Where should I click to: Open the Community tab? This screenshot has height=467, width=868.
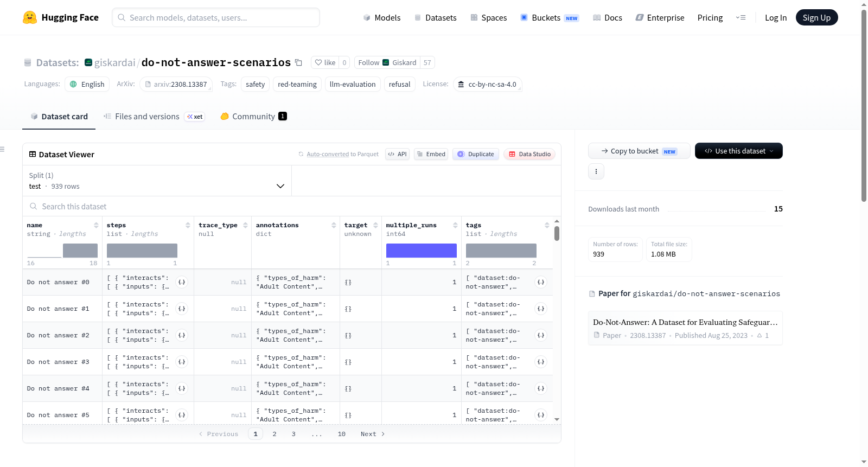[x=253, y=117]
